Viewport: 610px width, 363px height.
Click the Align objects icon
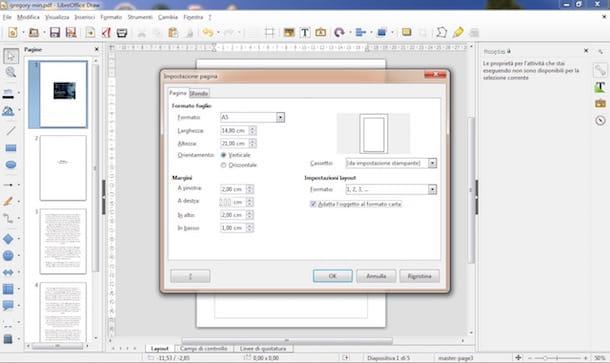[x=360, y=32]
